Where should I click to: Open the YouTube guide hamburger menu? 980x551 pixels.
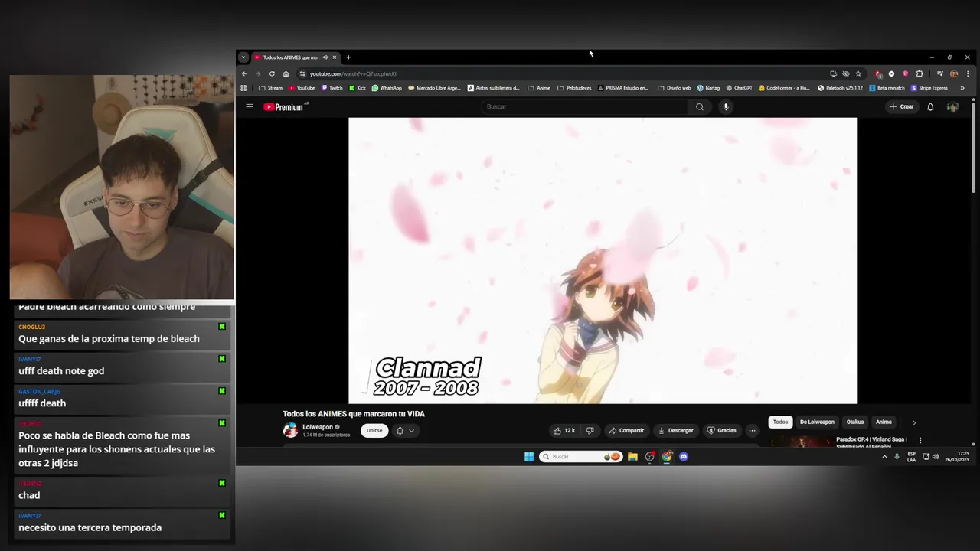point(250,107)
